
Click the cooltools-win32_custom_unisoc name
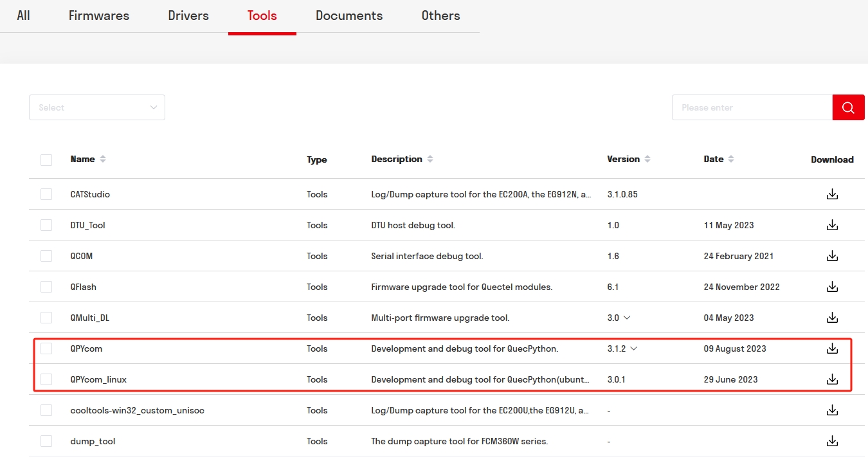click(x=138, y=410)
